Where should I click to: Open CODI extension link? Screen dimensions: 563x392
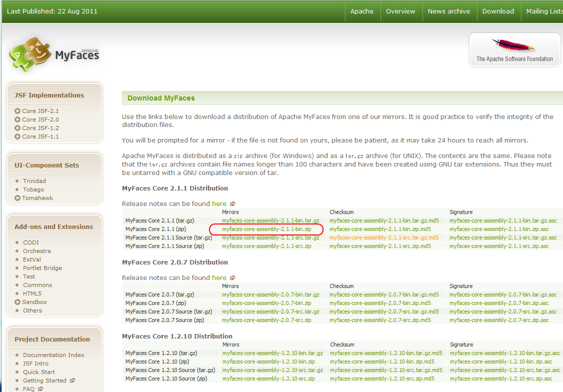pos(31,242)
